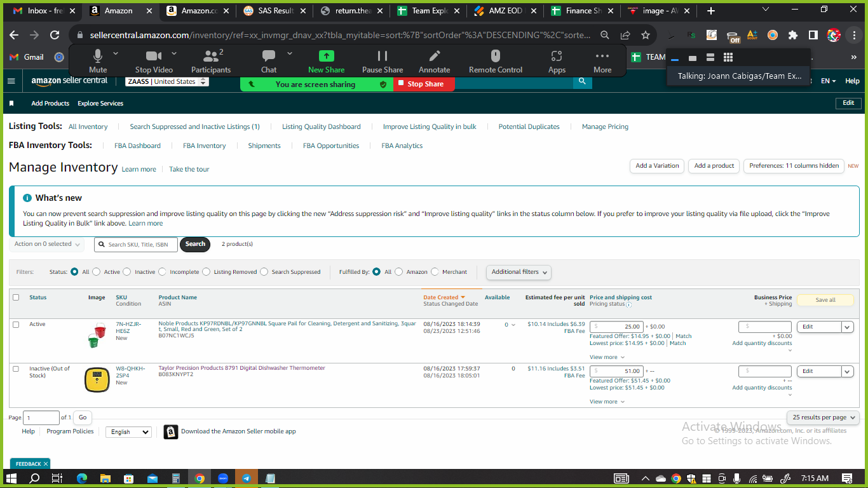Expand View more for Noble Products pricing
Image resolution: width=868 pixels, height=488 pixels.
(607, 357)
